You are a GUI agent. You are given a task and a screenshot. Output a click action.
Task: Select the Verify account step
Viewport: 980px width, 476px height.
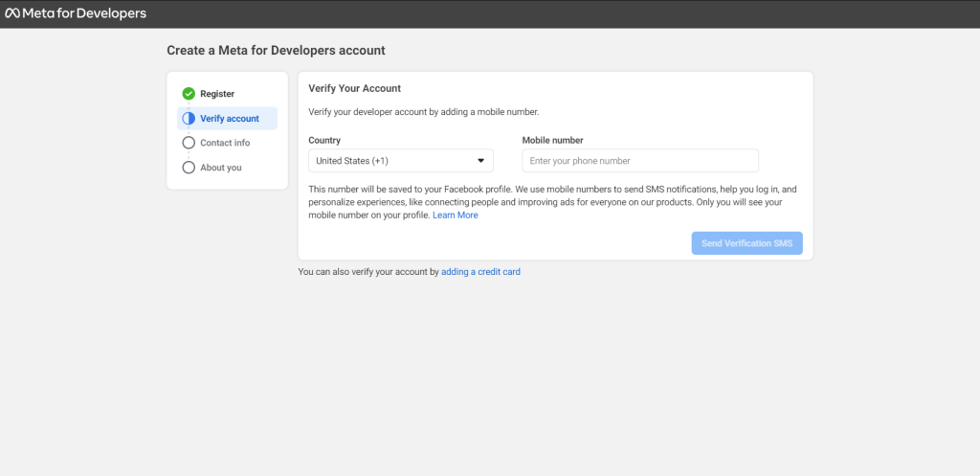tap(228, 118)
